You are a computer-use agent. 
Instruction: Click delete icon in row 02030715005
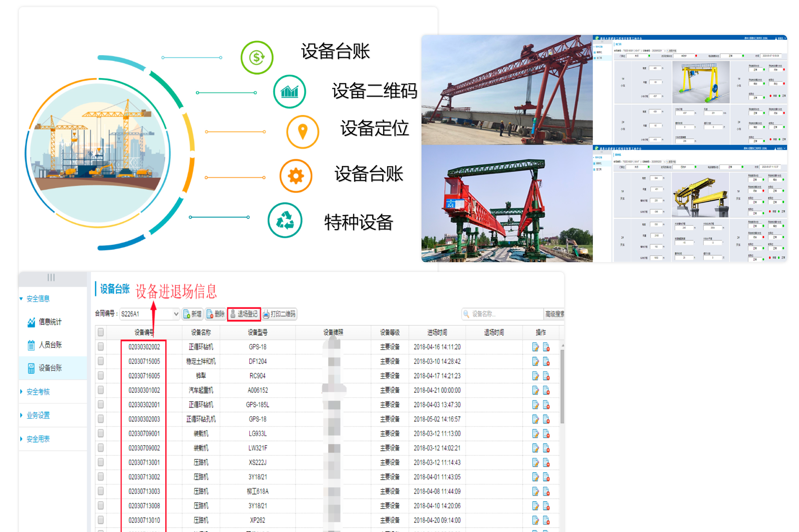tap(546, 361)
